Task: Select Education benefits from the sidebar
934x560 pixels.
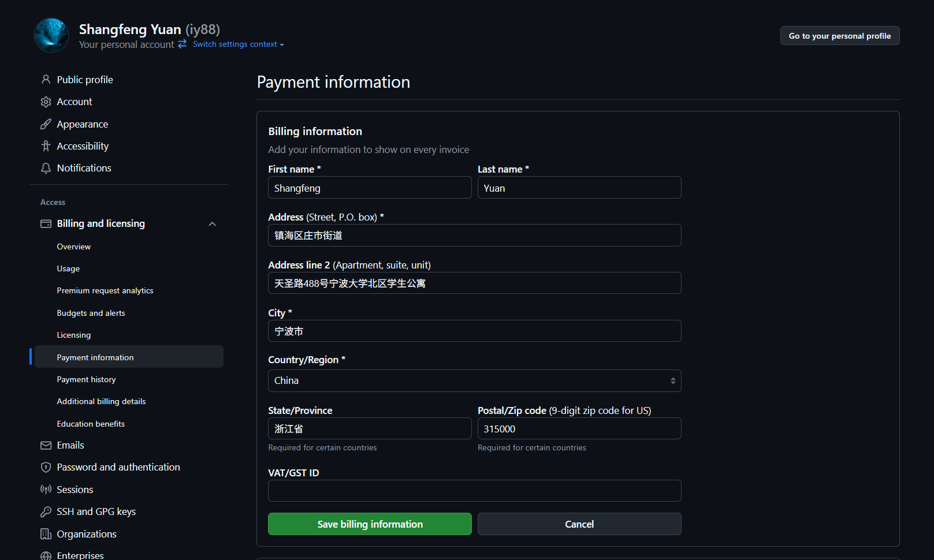Action: [x=91, y=424]
